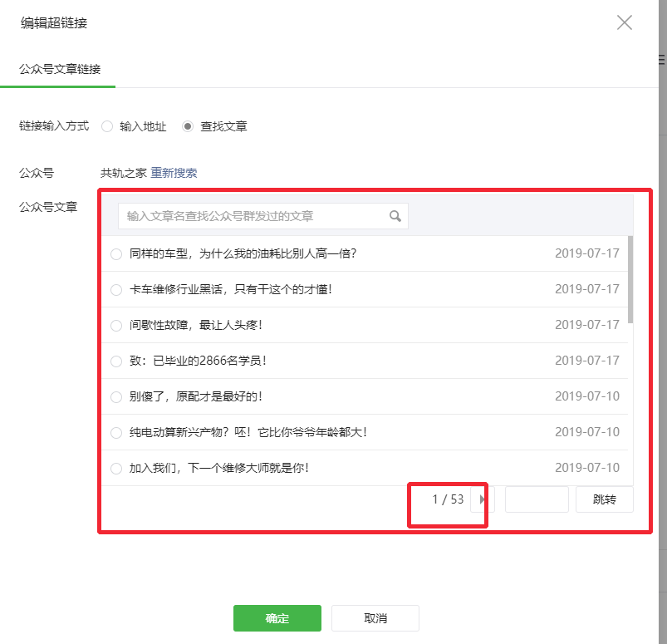Go to next page with arrow
Screen dimensions: 667x644
tap(483, 499)
